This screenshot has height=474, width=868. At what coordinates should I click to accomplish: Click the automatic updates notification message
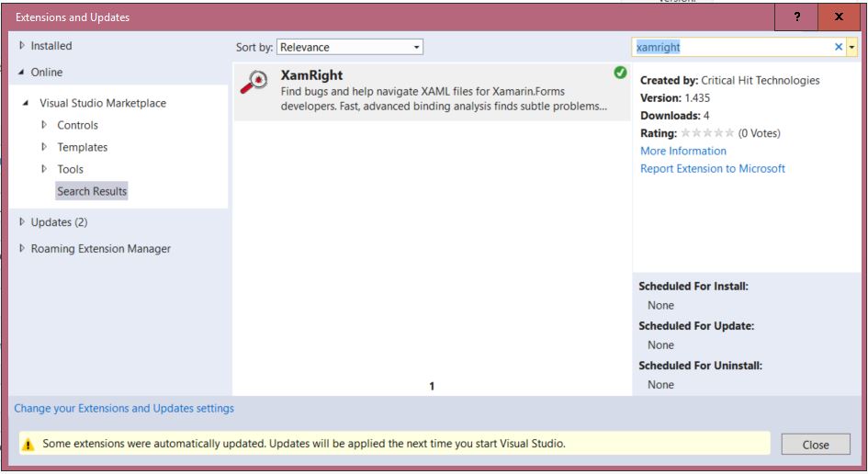pyautogui.click(x=304, y=444)
